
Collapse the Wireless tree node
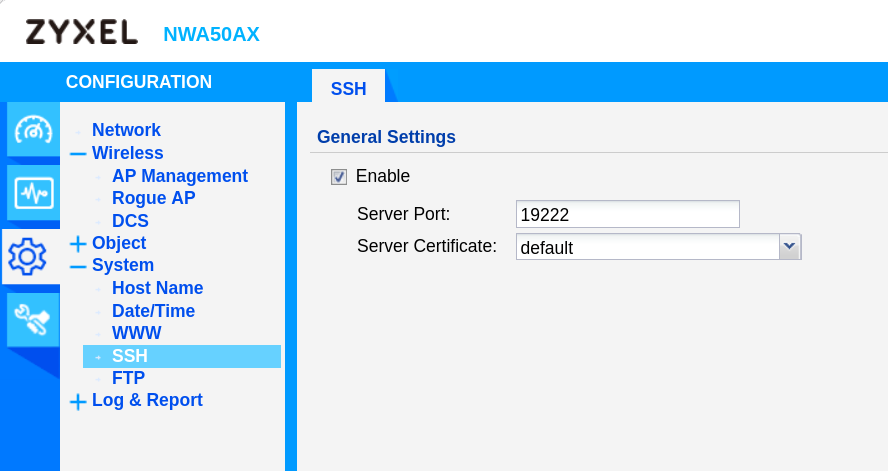[78, 153]
